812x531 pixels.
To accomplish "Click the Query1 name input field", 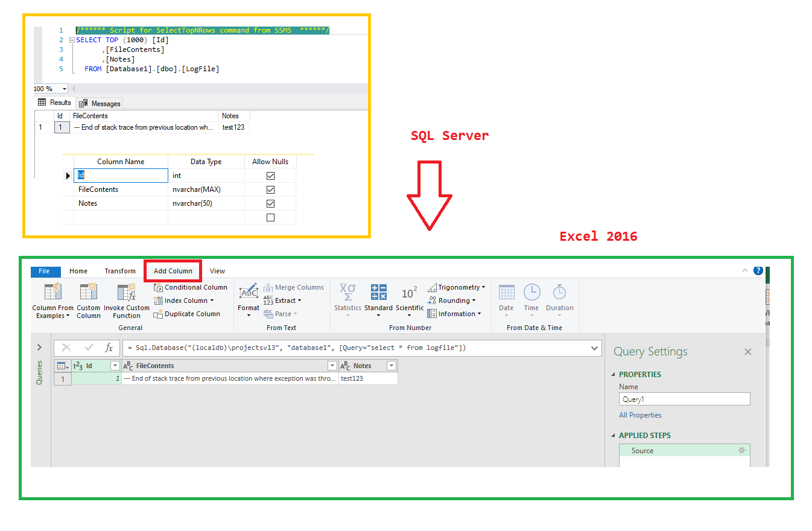I will coord(684,399).
